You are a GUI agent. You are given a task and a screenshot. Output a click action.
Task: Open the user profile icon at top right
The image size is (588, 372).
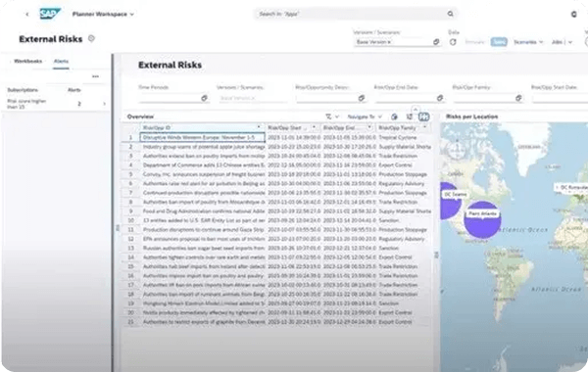tap(573, 15)
